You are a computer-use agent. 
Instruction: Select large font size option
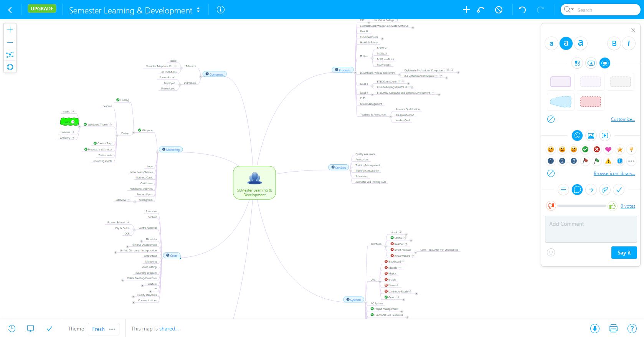point(581,43)
